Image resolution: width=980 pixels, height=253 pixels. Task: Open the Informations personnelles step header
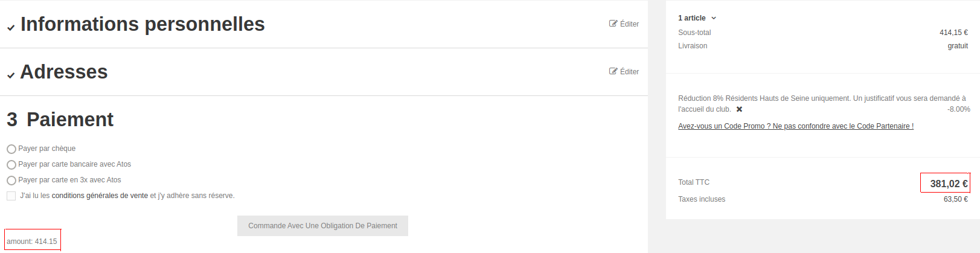[x=143, y=24]
